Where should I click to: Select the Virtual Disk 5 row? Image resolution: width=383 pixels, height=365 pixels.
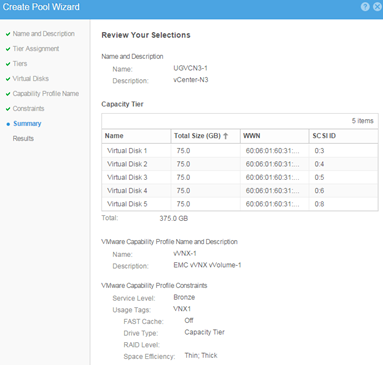(240, 204)
